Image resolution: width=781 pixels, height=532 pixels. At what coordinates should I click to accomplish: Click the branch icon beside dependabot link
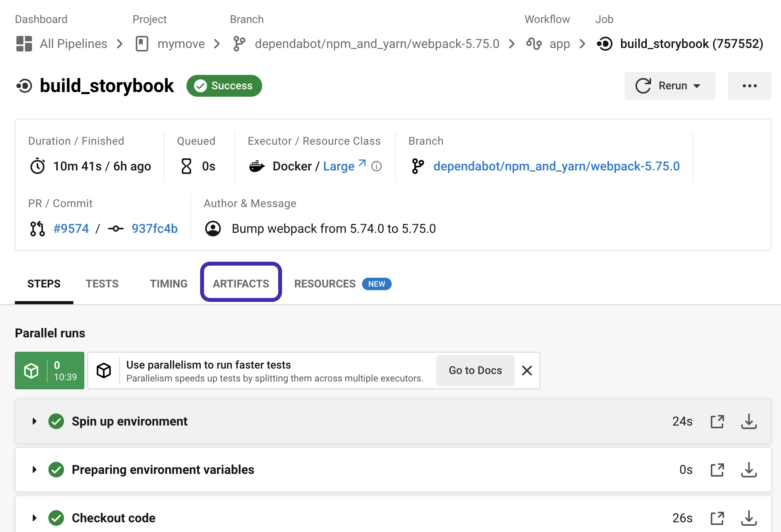pyautogui.click(x=417, y=166)
